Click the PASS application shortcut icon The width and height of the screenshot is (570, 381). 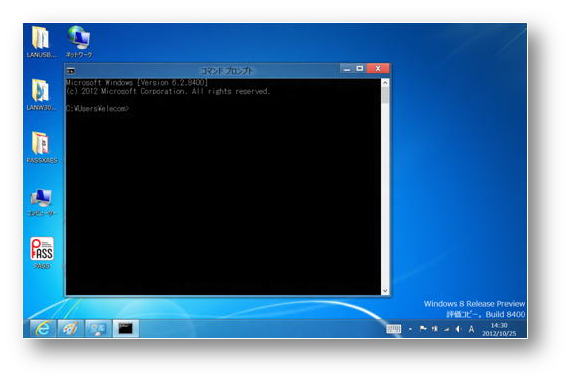pos(42,253)
